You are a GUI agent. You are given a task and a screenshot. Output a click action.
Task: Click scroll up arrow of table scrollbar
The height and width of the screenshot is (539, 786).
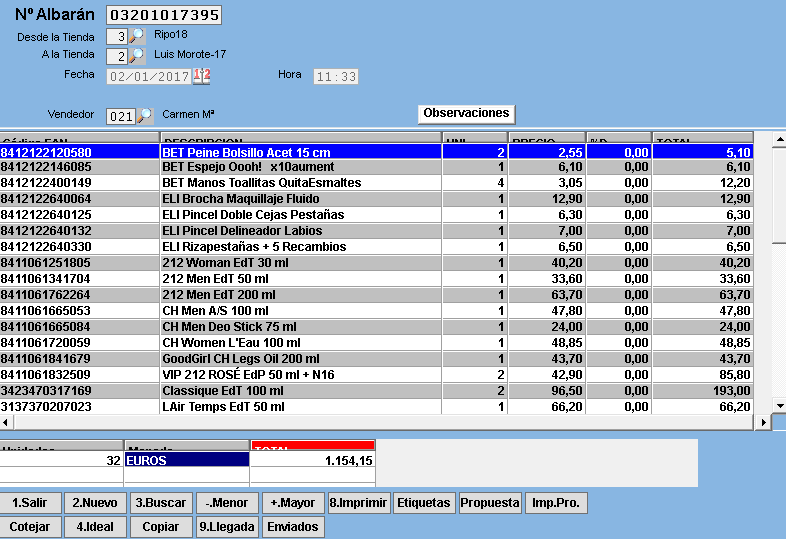[779, 139]
